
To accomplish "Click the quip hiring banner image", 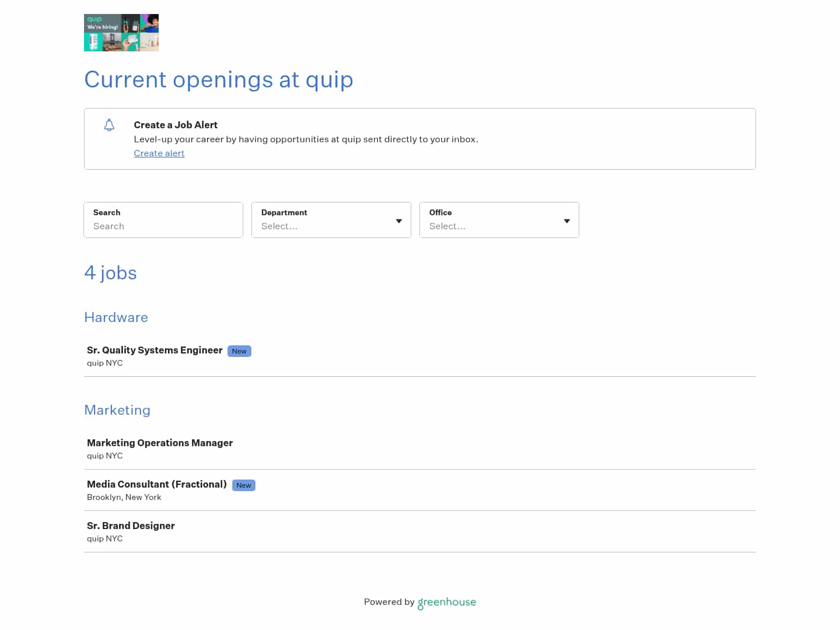I will tap(121, 33).
